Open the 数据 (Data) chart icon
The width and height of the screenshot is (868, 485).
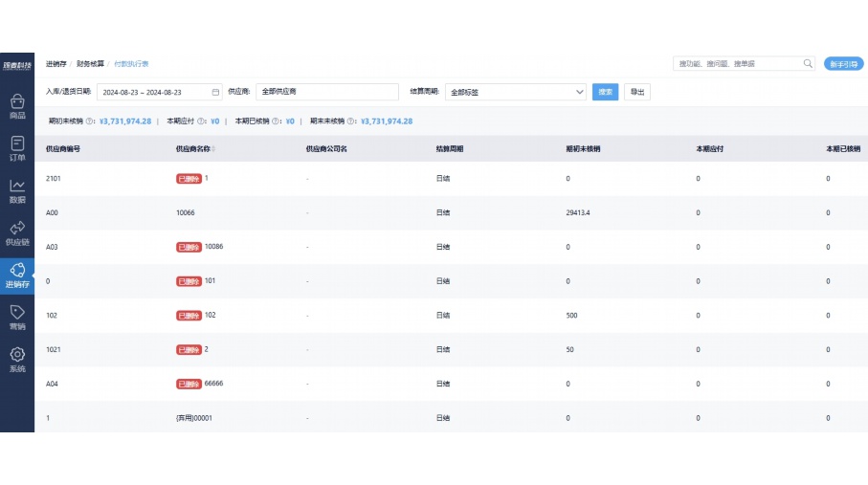point(17,188)
